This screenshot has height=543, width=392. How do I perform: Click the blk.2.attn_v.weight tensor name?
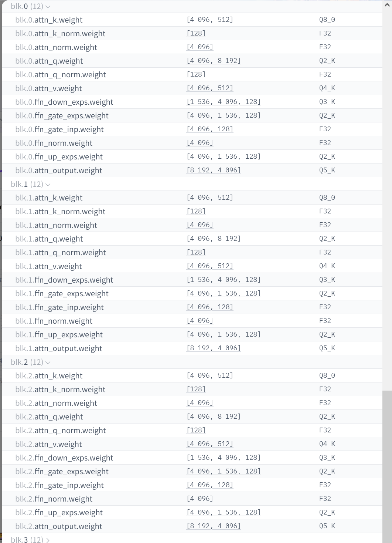(x=48, y=444)
